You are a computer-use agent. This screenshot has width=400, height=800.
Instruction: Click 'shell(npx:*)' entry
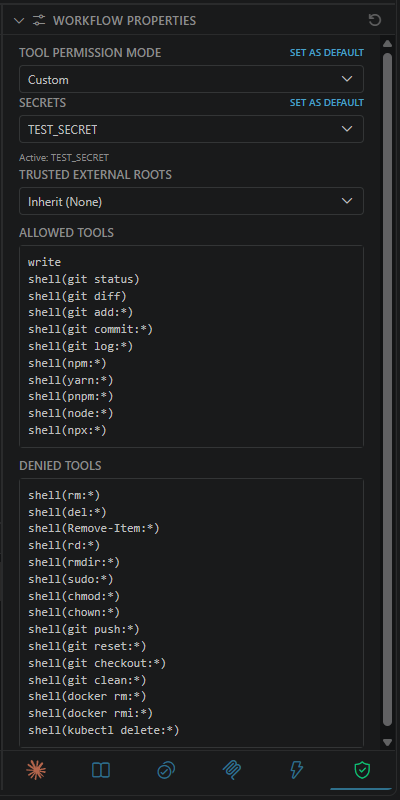67,430
